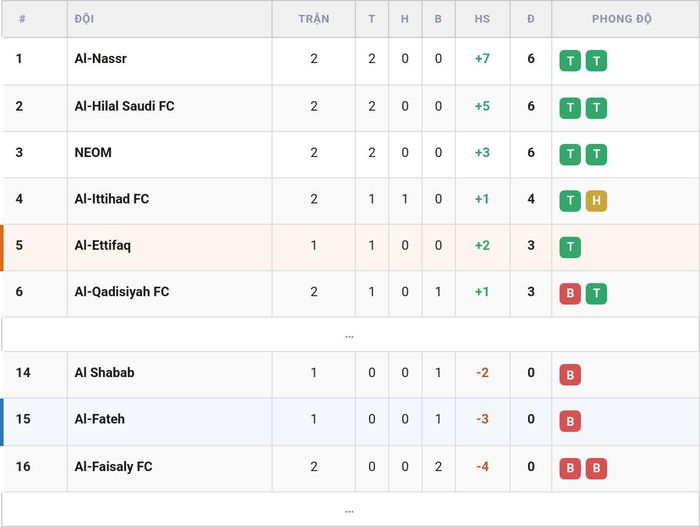The width and height of the screenshot is (700, 527).
Task: Select the highlighted Al-Ettifaq row name
Action: (103, 245)
